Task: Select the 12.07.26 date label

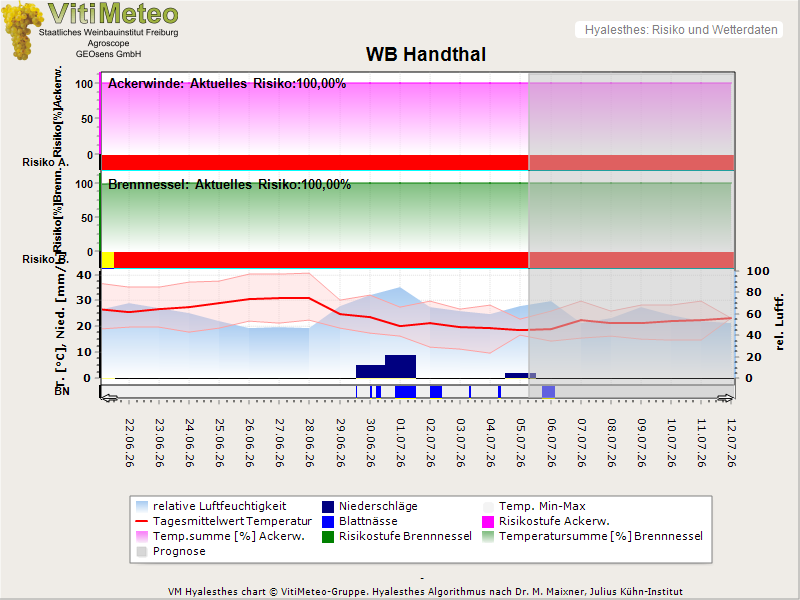Action: 731,443
